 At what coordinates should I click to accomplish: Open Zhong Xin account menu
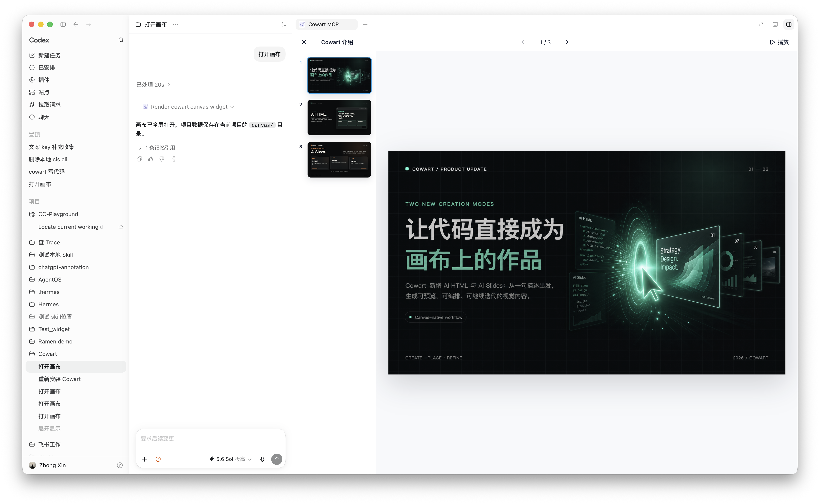[x=47, y=465]
